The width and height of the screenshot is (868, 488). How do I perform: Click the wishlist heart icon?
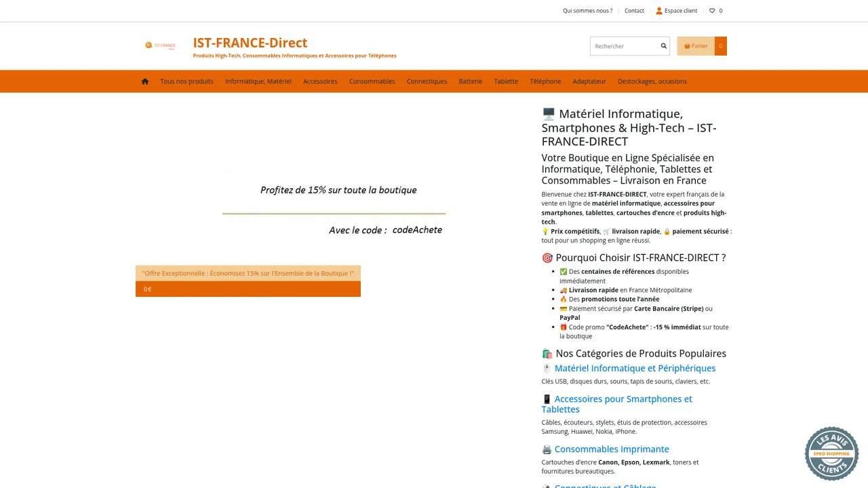tap(712, 11)
